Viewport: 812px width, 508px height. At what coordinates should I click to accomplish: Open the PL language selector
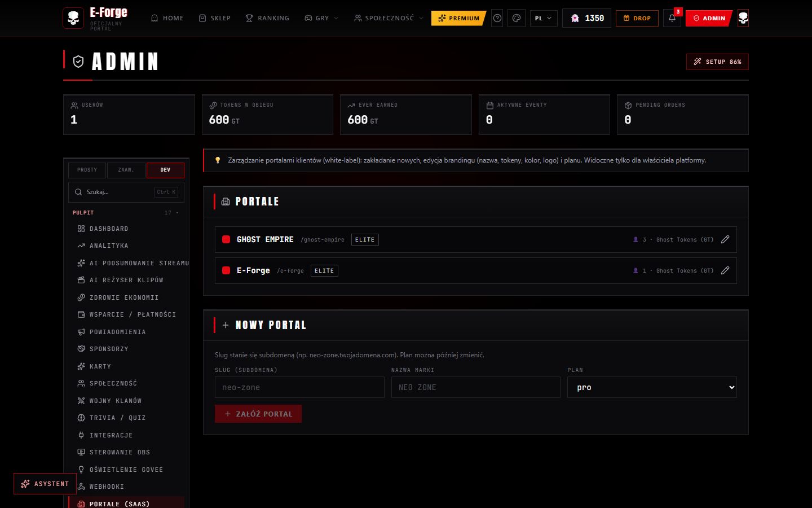(544, 18)
